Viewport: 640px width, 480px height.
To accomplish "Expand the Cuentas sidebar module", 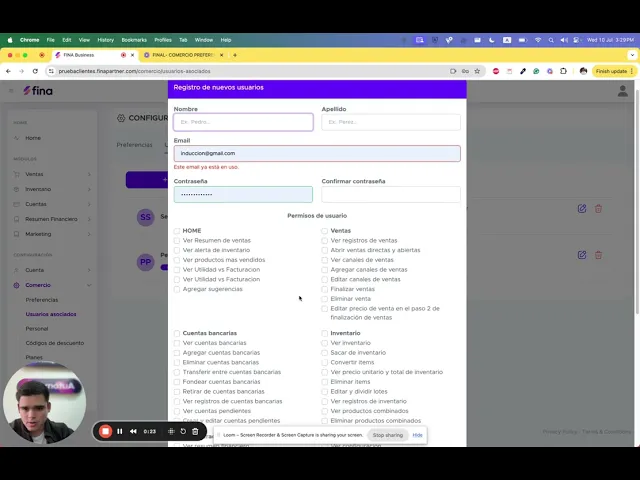I will click(51, 204).
